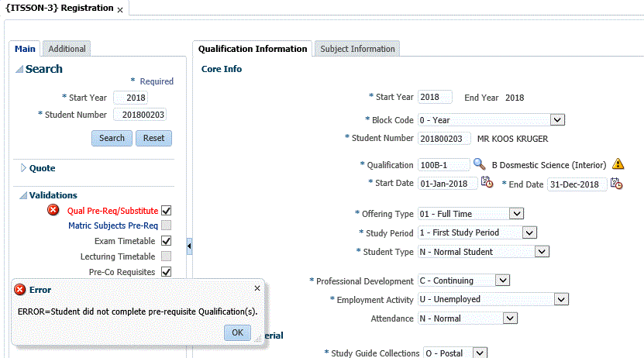The height and width of the screenshot is (358, 644).
Task: Open the Student Type dropdown
Action: [x=542, y=252]
